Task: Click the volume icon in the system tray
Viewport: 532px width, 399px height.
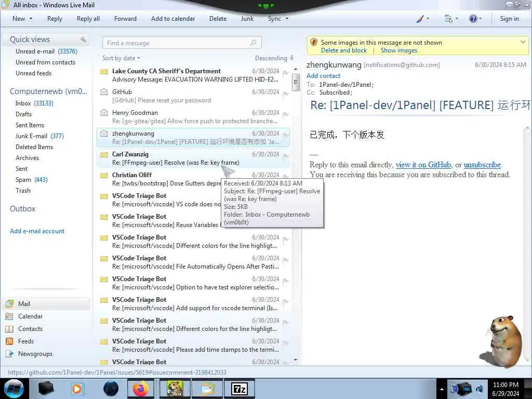Action: [x=480, y=389]
